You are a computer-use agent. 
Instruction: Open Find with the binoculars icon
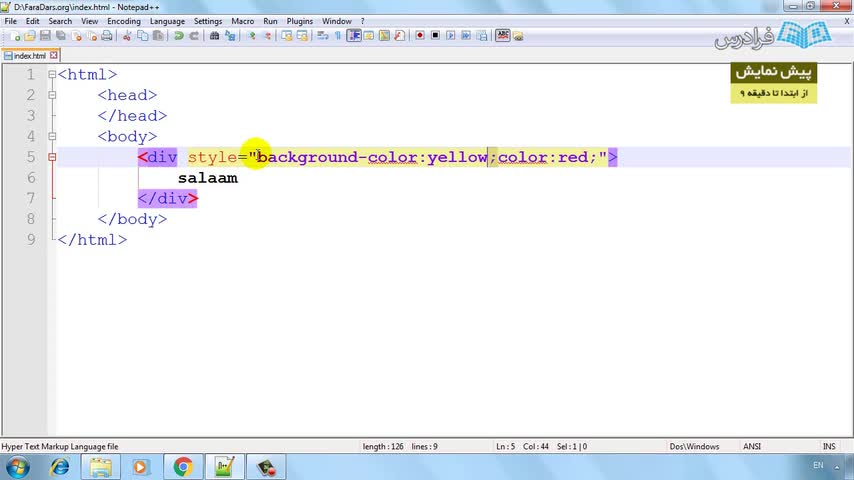[x=214, y=36]
